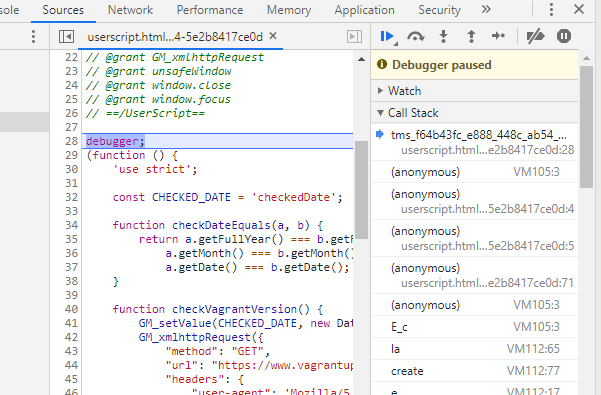Select anonymous frame at userscript.html line 5
Viewport: 601px width, 395px height.
(475, 238)
